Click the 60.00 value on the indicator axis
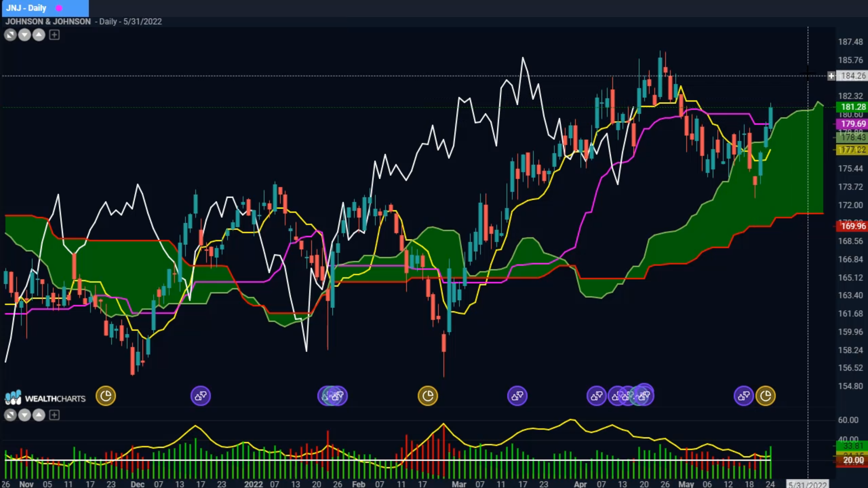868x488 pixels. (848, 420)
